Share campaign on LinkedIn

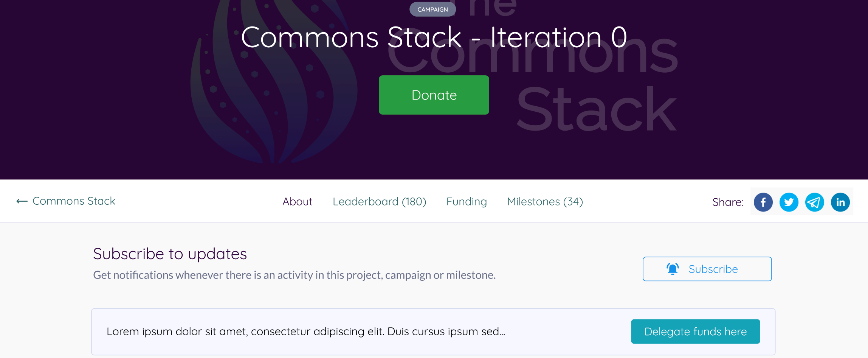coord(840,202)
